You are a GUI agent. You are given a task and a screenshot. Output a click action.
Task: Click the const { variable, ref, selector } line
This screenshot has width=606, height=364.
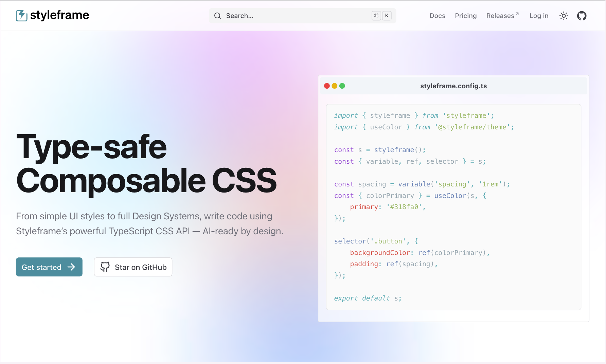tap(410, 161)
